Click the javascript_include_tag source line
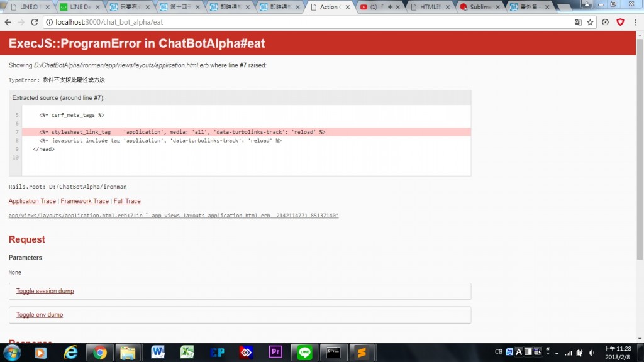This screenshot has height=362, width=644. coord(160,141)
